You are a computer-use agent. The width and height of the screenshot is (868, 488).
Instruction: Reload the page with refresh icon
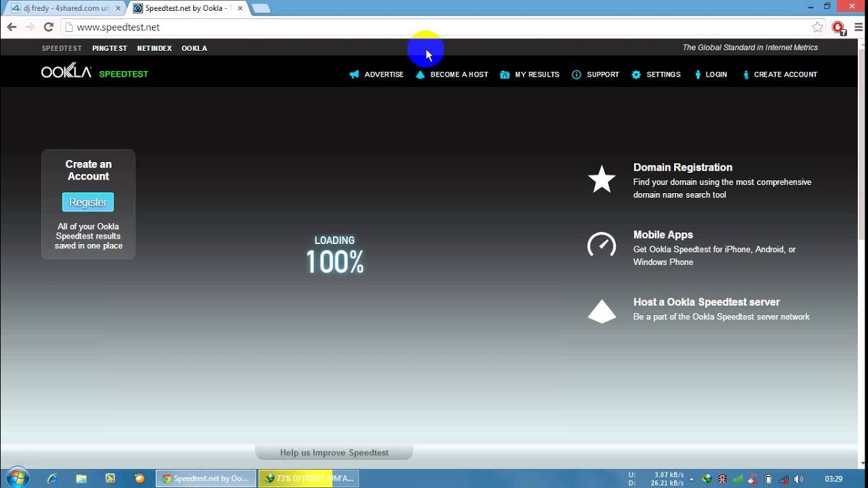point(48,27)
